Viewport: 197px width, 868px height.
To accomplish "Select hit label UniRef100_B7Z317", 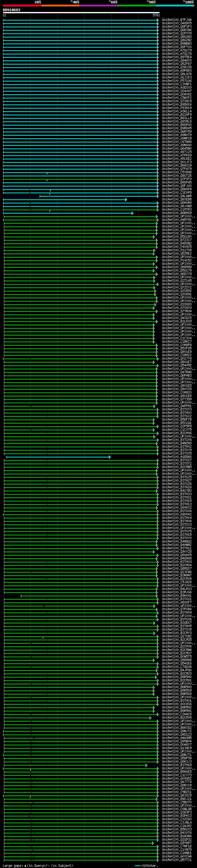I will click(x=176, y=240).
